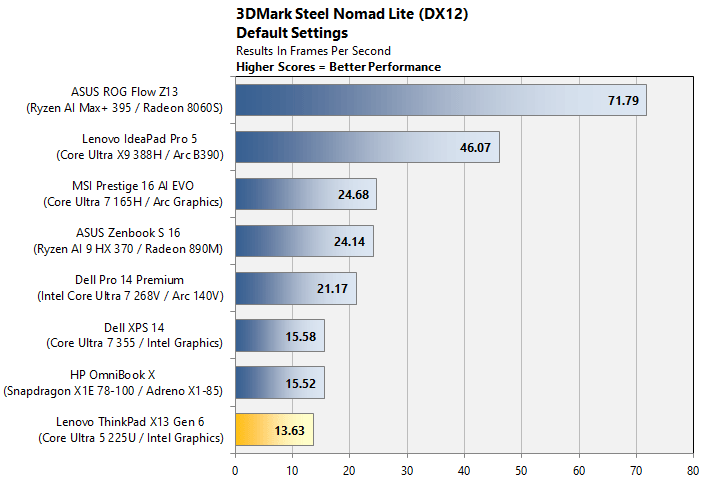Click '(Core Ultra 5 225U / Intel Graphics)' text
This screenshot has height=481, width=708.
130,438
